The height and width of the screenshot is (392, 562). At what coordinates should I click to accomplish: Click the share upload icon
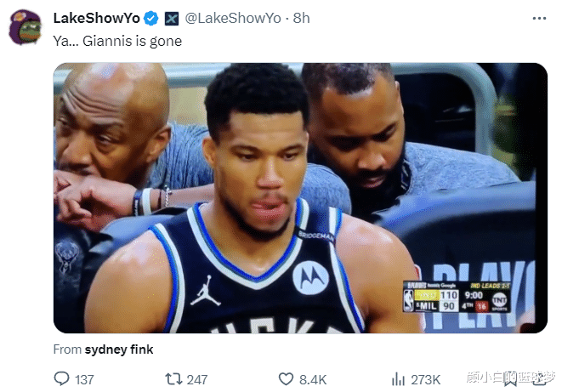(541, 378)
